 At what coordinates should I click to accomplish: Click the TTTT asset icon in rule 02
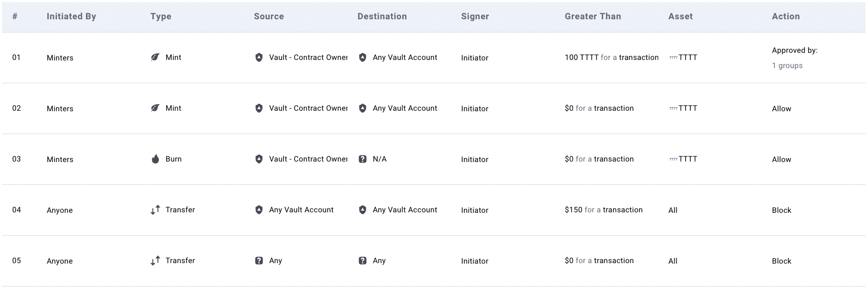click(x=673, y=108)
